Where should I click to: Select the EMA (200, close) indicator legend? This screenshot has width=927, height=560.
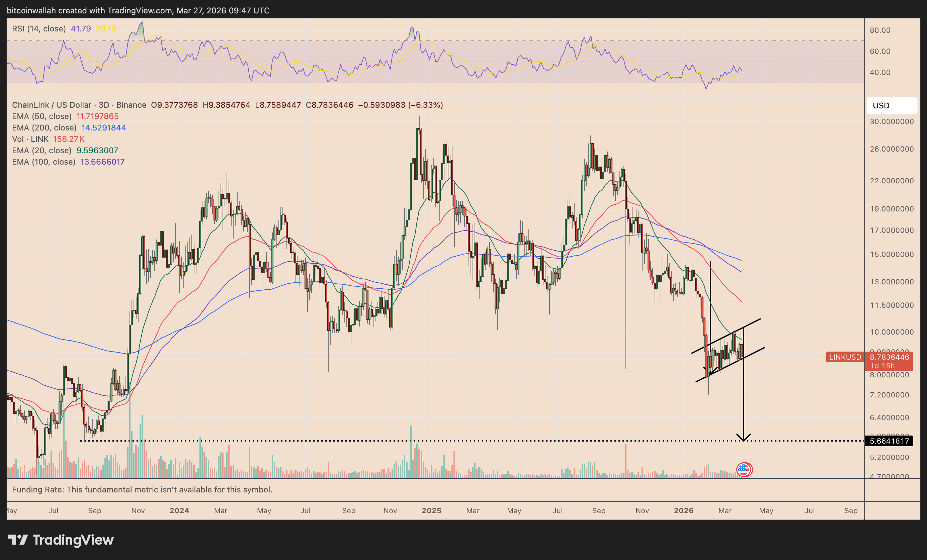point(44,128)
